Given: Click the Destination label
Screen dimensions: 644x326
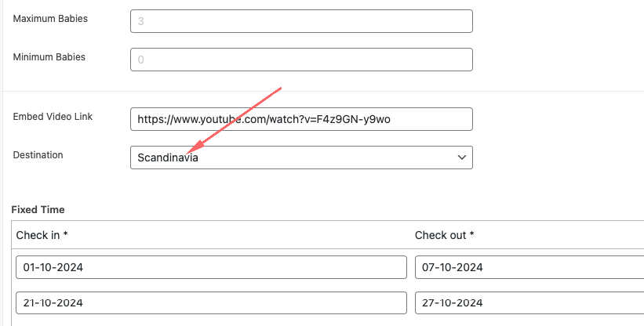Looking at the screenshot, I should click(x=38, y=155).
